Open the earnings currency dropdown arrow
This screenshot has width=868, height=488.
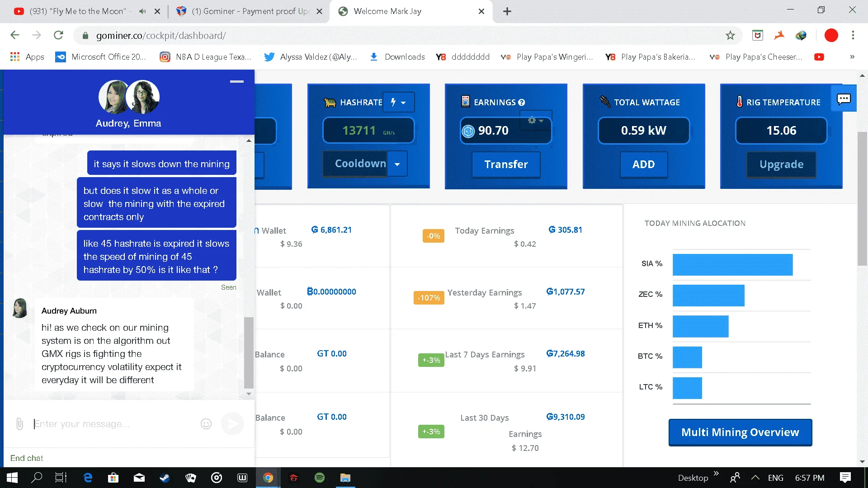541,121
